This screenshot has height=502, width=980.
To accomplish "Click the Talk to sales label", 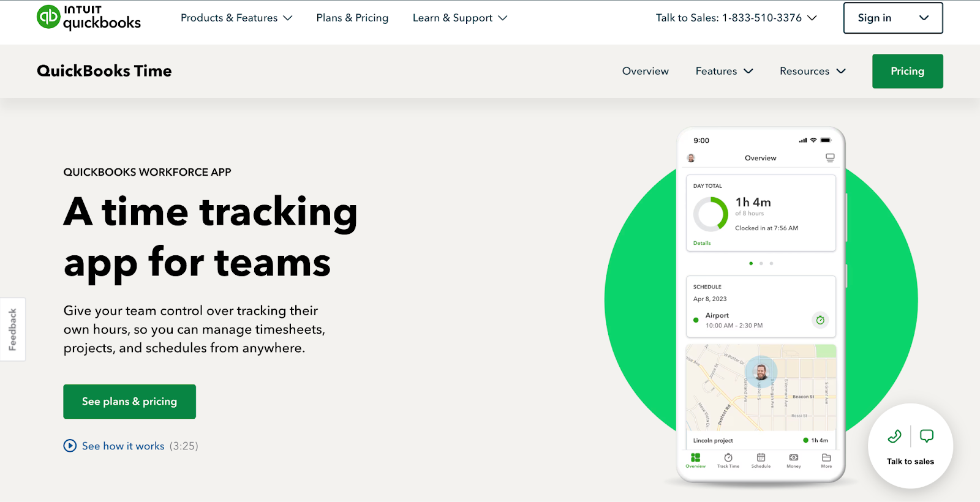I will [x=910, y=462].
